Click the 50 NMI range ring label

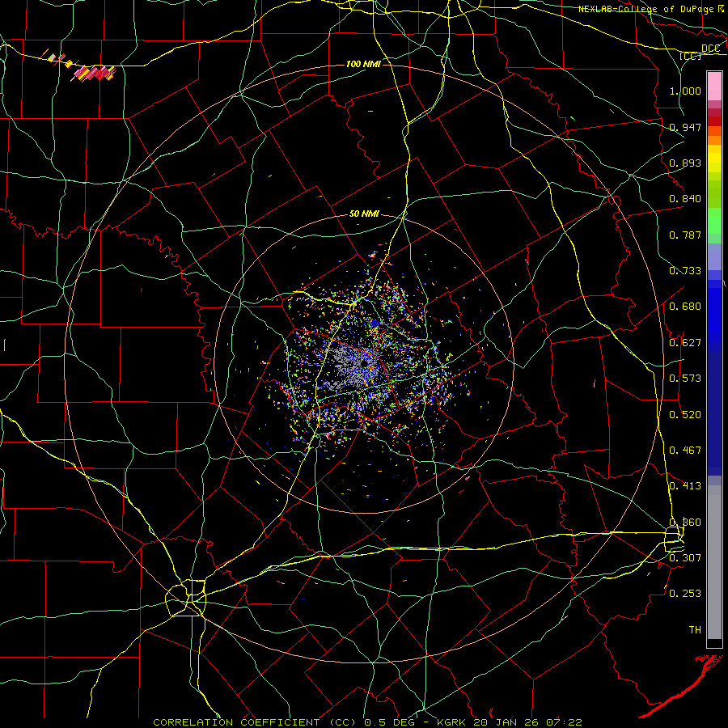coord(364,214)
